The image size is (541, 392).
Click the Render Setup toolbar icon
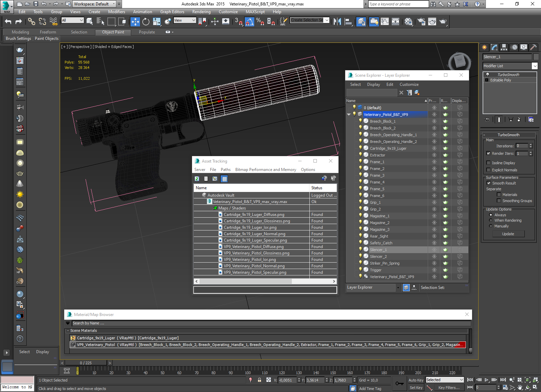(421, 22)
